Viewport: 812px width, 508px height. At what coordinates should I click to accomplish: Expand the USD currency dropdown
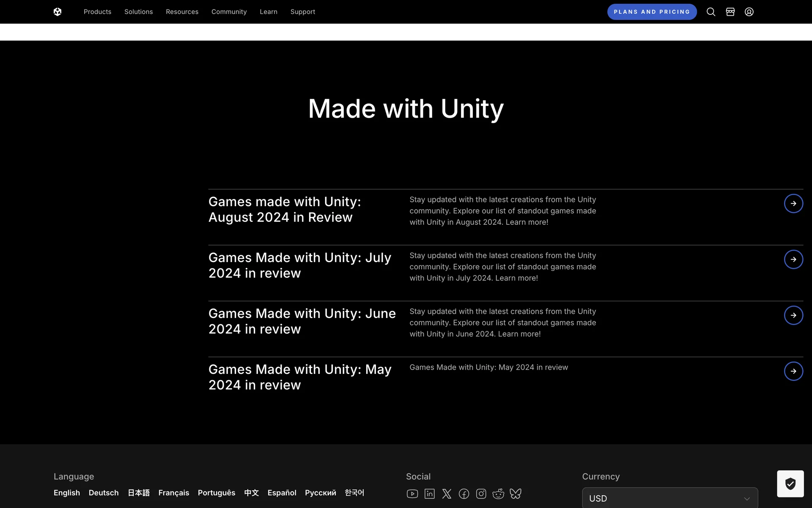tap(670, 498)
